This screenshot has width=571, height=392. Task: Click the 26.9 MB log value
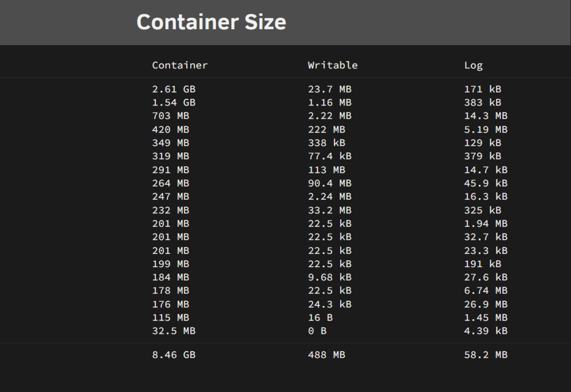tap(485, 304)
